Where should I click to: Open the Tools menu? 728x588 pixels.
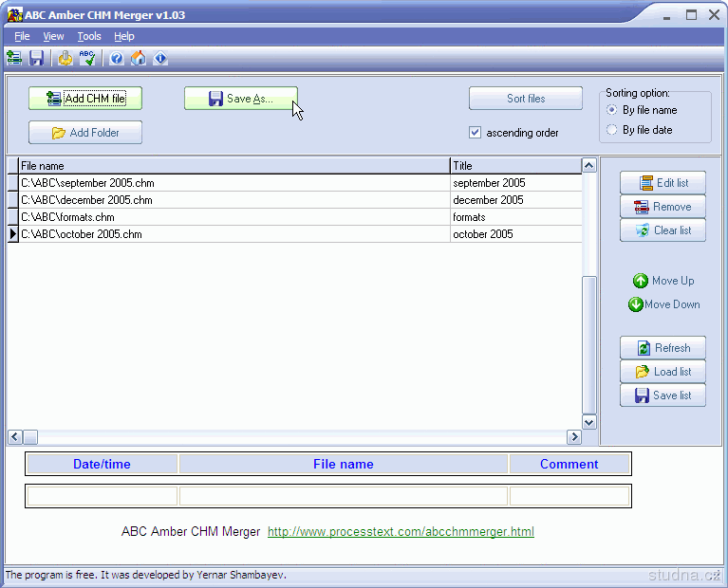pyautogui.click(x=89, y=36)
